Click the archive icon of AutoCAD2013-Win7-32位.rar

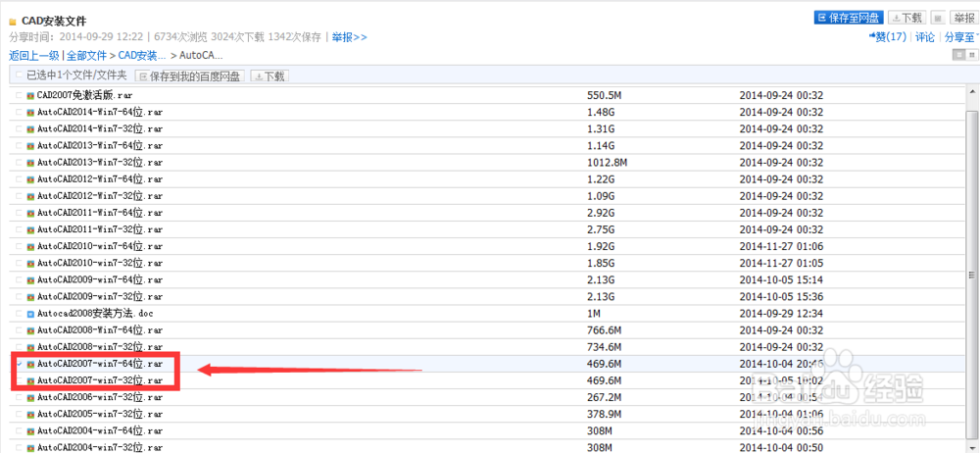tap(30, 163)
